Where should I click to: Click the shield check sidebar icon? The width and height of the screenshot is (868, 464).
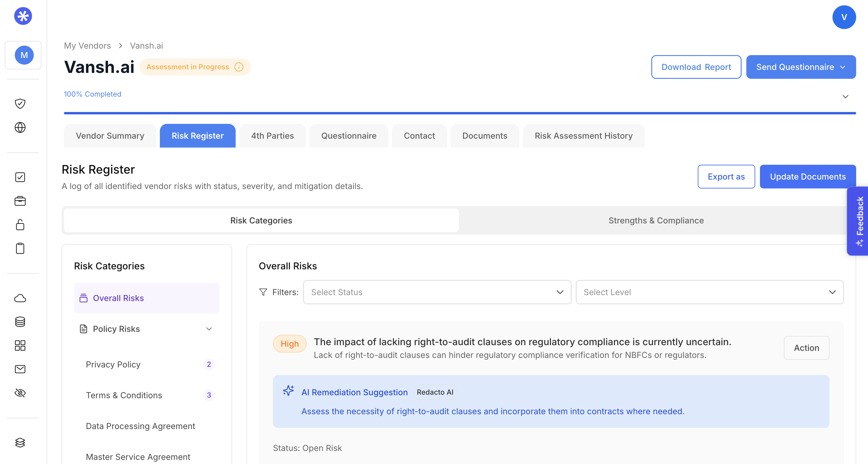(x=20, y=103)
